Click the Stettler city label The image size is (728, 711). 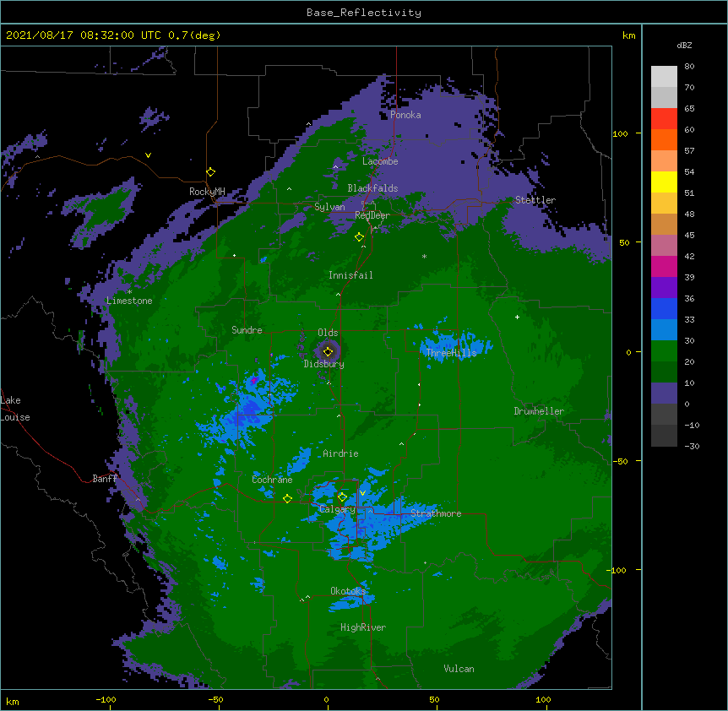click(x=535, y=200)
